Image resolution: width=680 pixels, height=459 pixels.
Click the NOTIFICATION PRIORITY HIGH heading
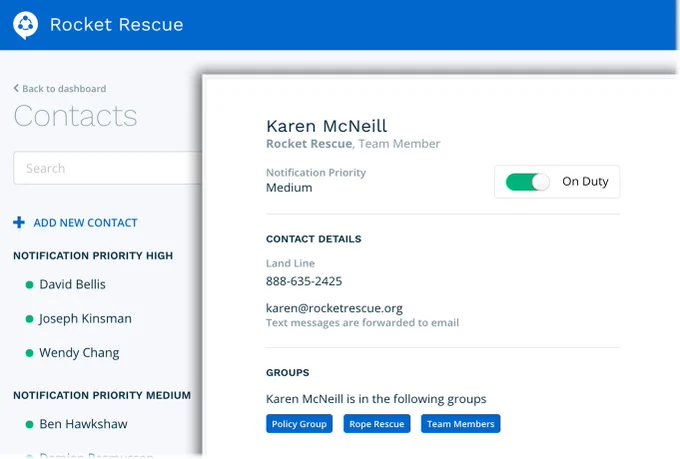coord(93,256)
